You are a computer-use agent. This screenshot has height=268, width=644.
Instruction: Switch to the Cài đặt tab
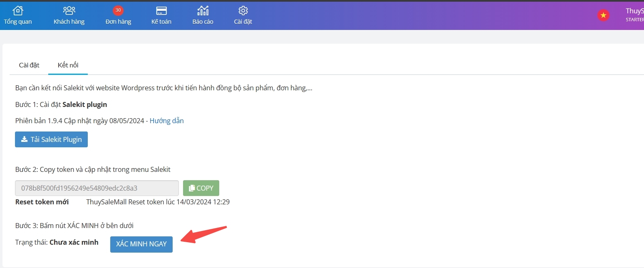click(29, 65)
